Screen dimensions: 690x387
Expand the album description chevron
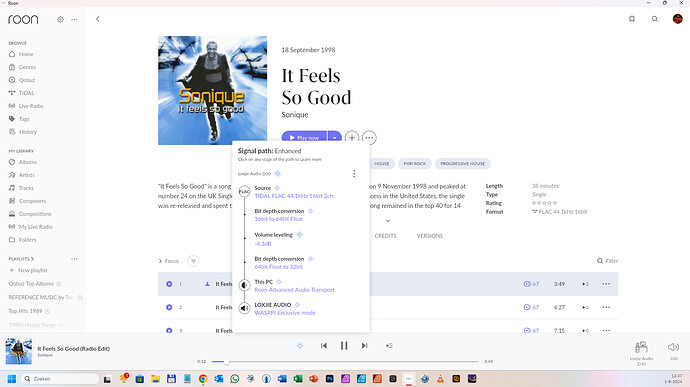click(388, 221)
